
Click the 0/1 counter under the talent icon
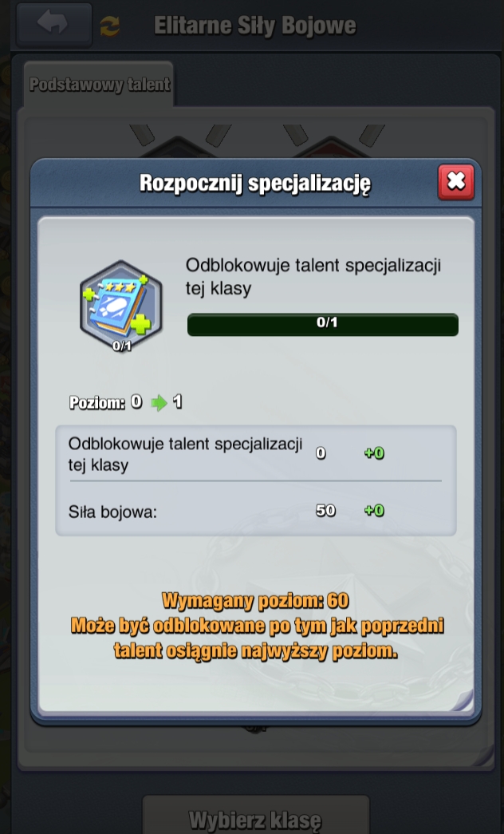click(x=122, y=346)
